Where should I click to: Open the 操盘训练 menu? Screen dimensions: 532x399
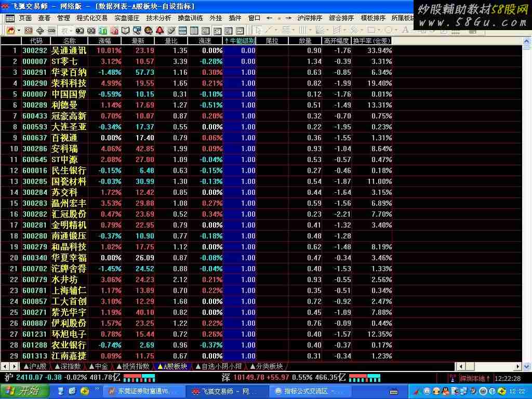click(190, 18)
